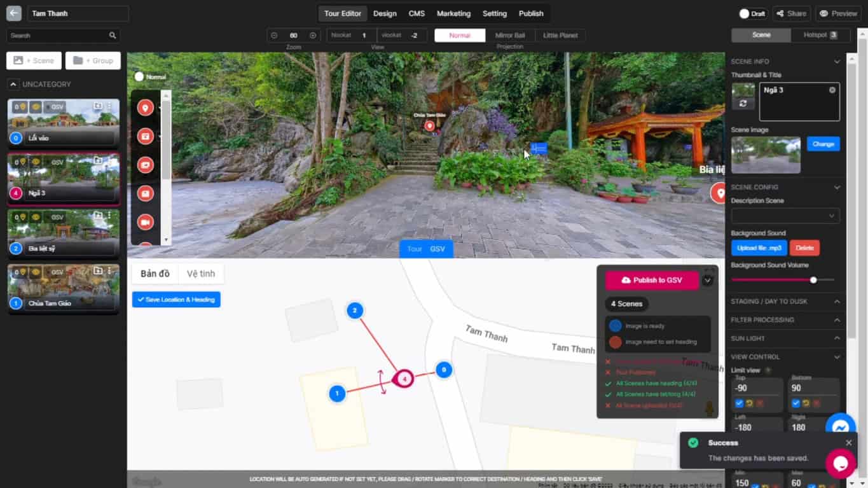868x488 pixels.
Task: Switch the viewer to GSV mode
Action: tap(437, 249)
